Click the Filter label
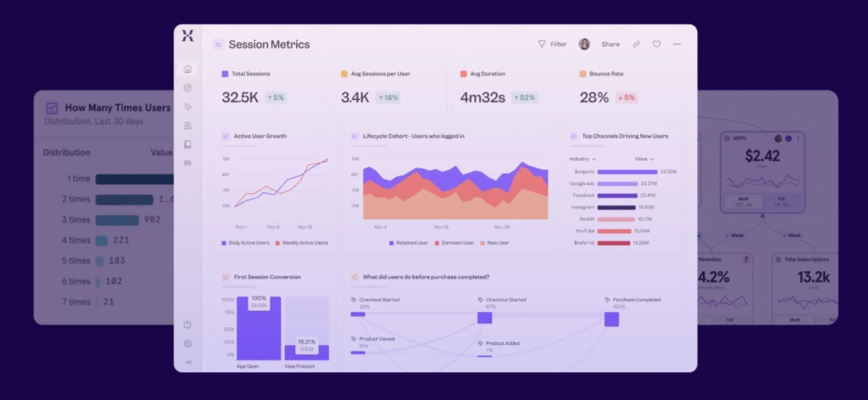The height and width of the screenshot is (400, 868). [558, 44]
